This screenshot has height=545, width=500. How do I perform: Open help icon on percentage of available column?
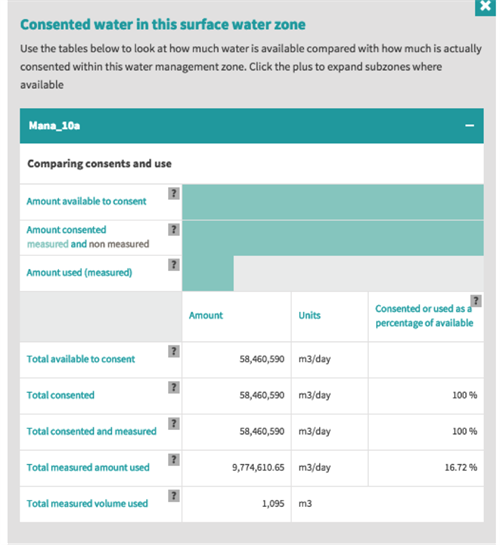(476, 301)
